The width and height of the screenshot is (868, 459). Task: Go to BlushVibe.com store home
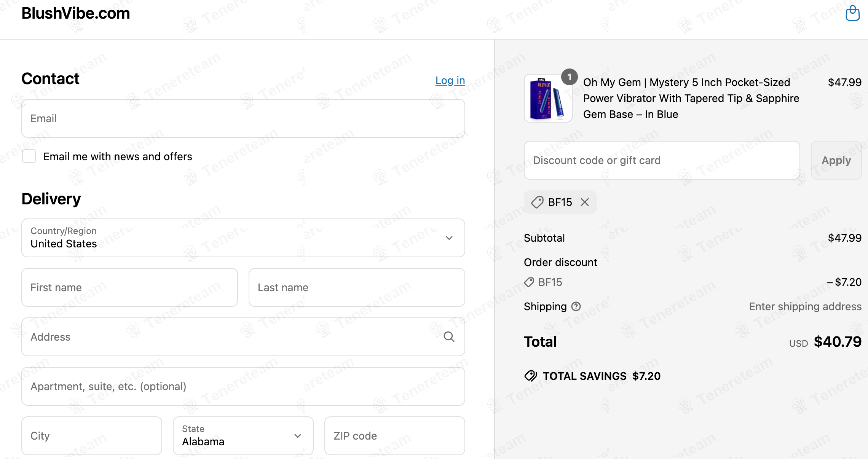(x=76, y=13)
